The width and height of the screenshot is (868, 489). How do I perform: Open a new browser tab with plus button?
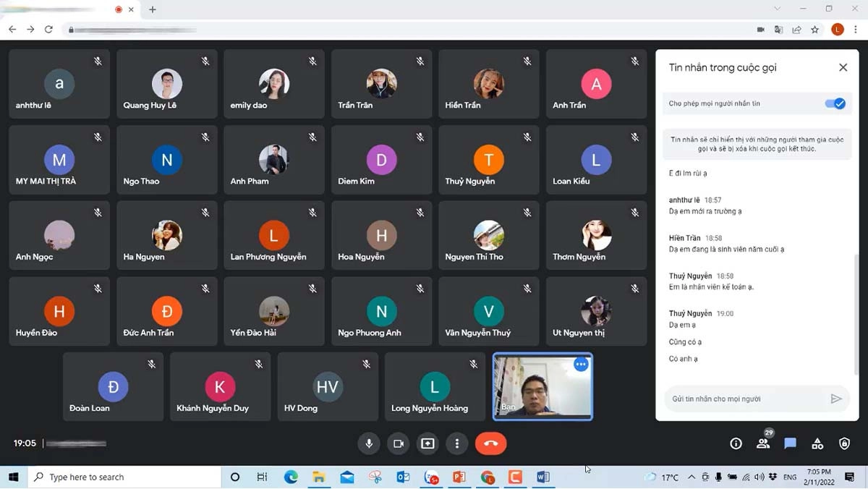153,9
